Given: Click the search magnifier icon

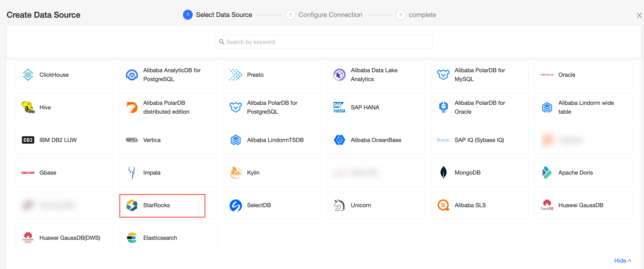Looking at the screenshot, I should click(x=221, y=42).
